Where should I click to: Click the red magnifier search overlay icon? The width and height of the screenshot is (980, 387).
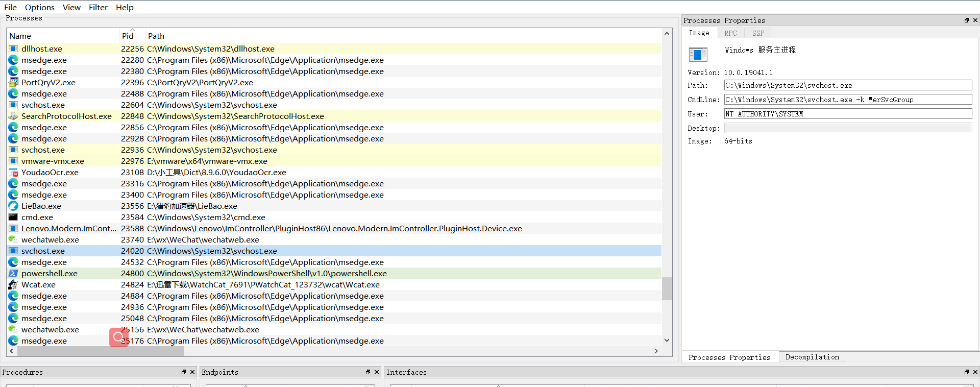click(118, 337)
